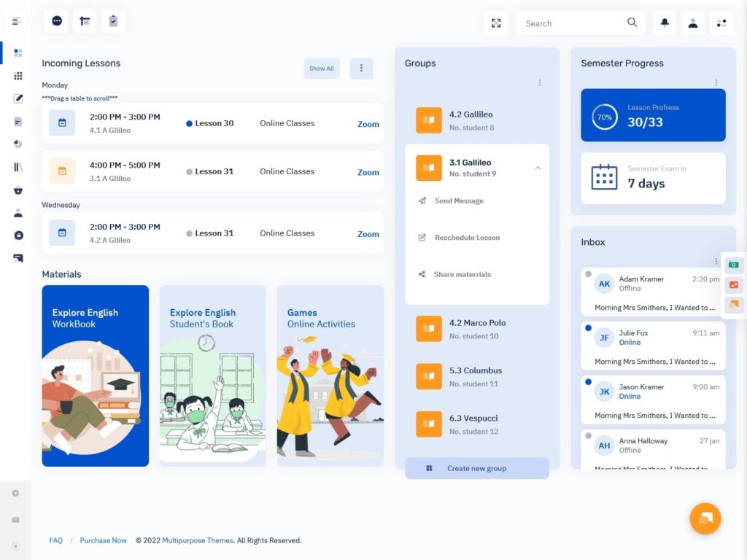Open the pie chart icon in sidebar
747x560 pixels.
18,144
